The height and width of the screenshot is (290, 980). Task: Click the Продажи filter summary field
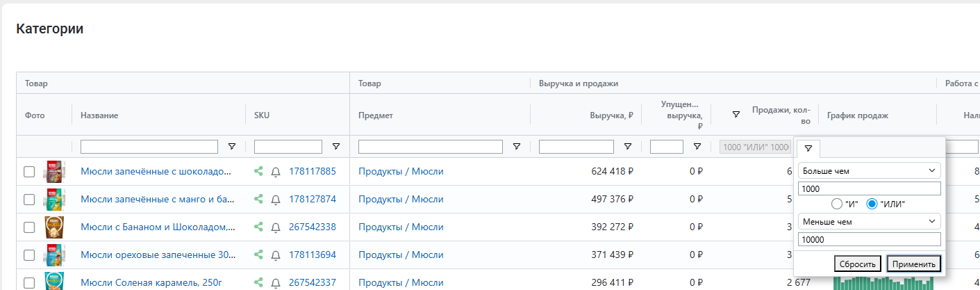756,147
